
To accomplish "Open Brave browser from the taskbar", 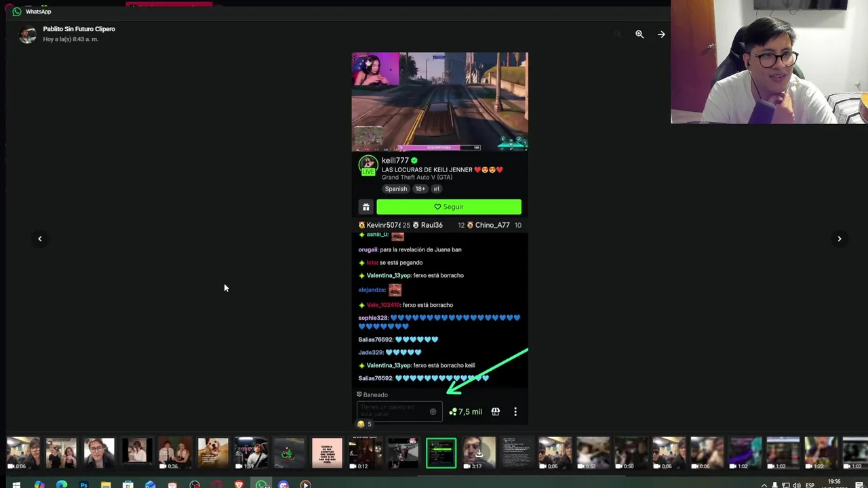I will 239,485.
